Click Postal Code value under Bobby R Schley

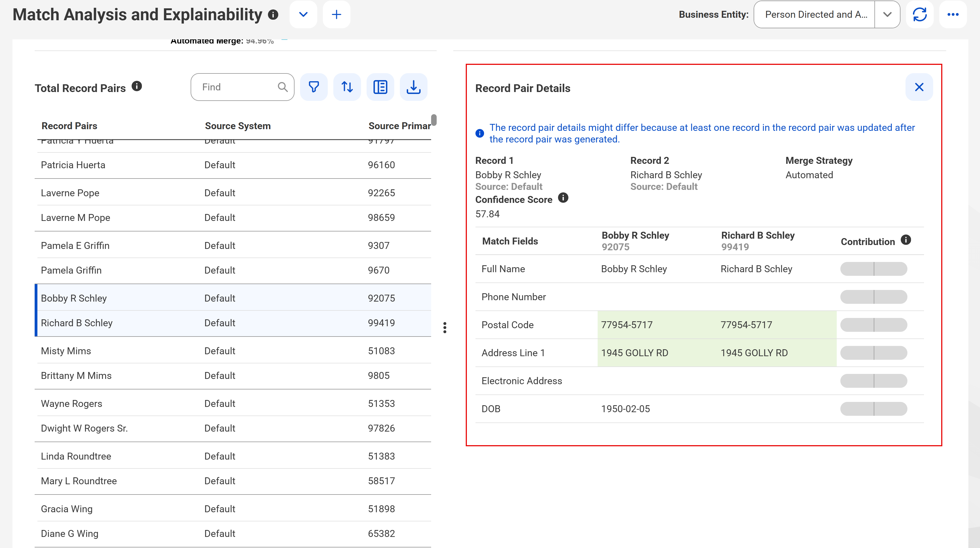click(x=626, y=325)
